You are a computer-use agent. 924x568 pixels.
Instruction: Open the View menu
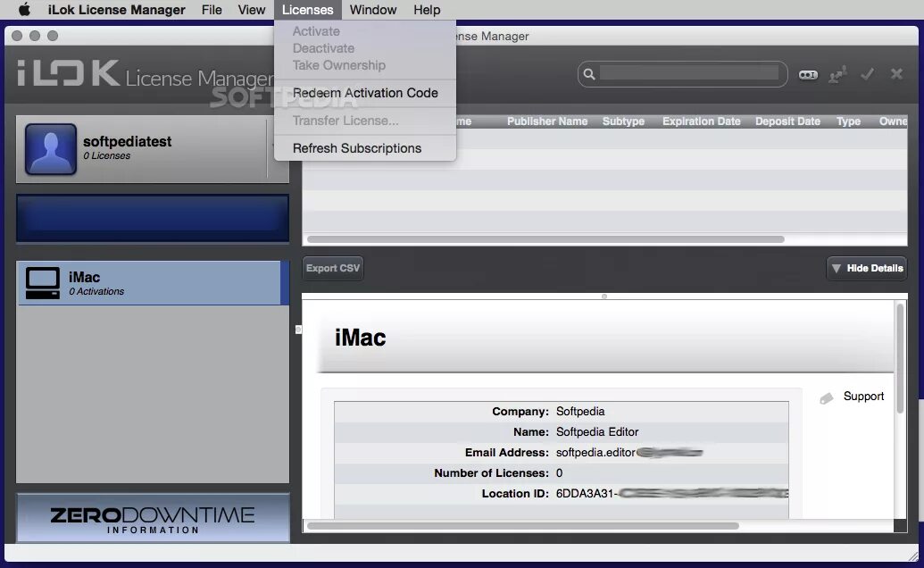coord(251,10)
